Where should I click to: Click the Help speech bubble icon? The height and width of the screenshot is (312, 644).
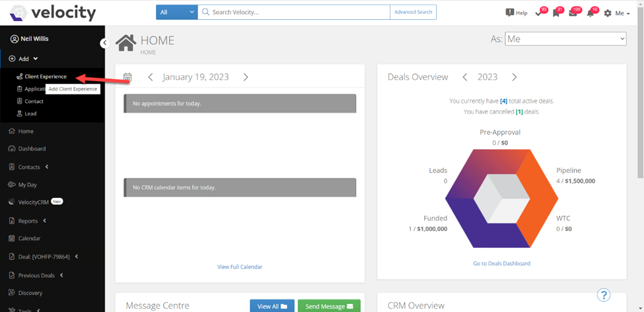click(510, 13)
